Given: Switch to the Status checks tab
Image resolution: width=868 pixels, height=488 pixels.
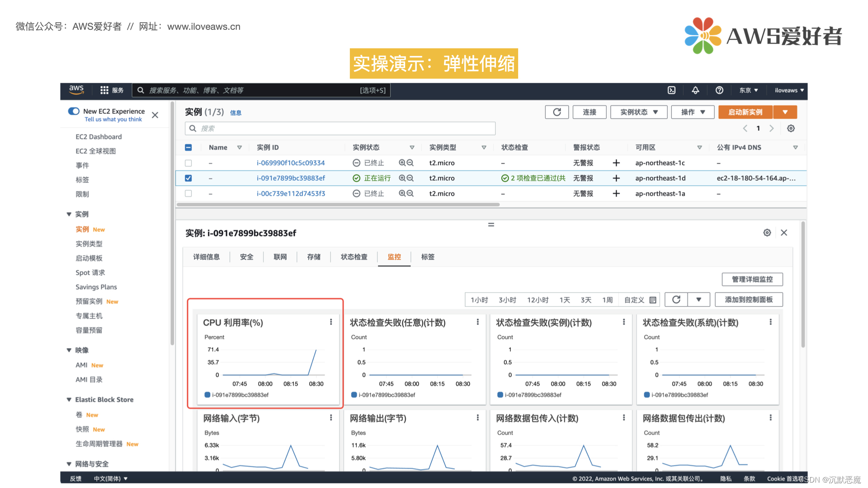Looking at the screenshot, I should click(354, 257).
